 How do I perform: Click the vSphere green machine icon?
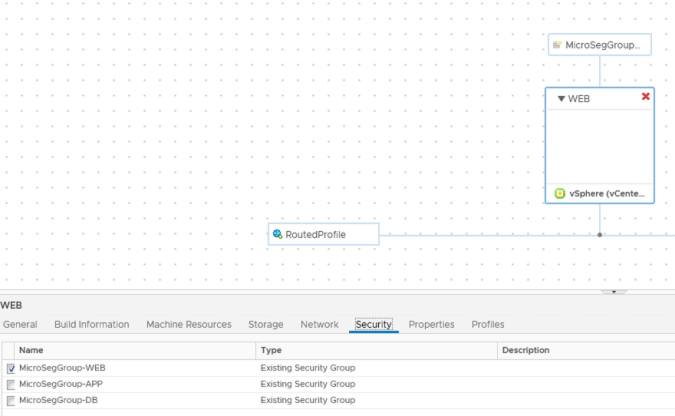560,193
